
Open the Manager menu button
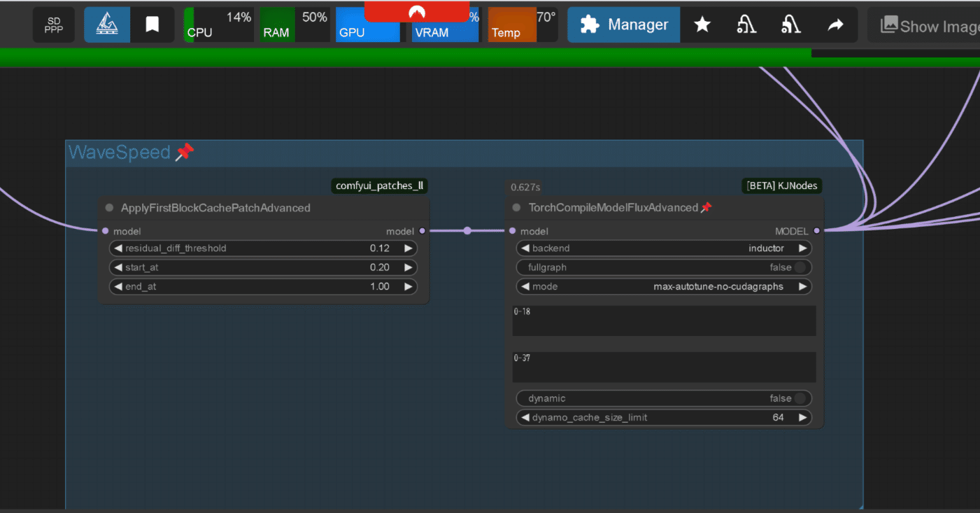click(624, 25)
